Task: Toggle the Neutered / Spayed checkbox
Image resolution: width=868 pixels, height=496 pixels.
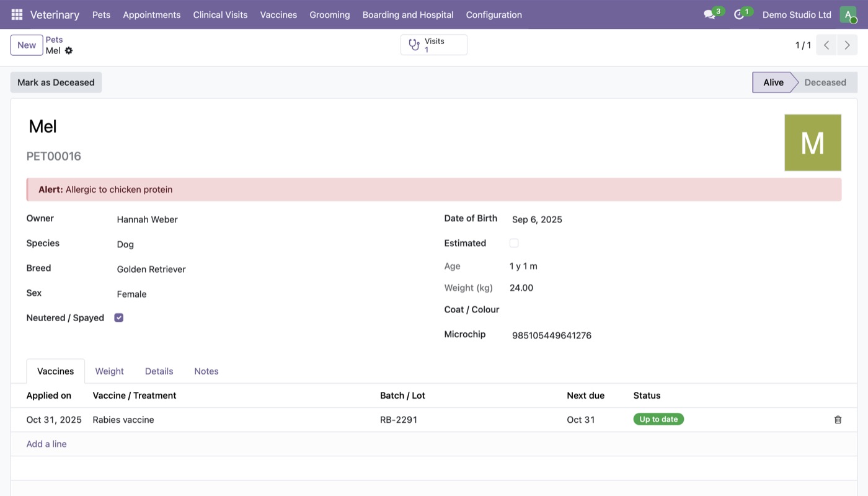Action: click(x=119, y=317)
